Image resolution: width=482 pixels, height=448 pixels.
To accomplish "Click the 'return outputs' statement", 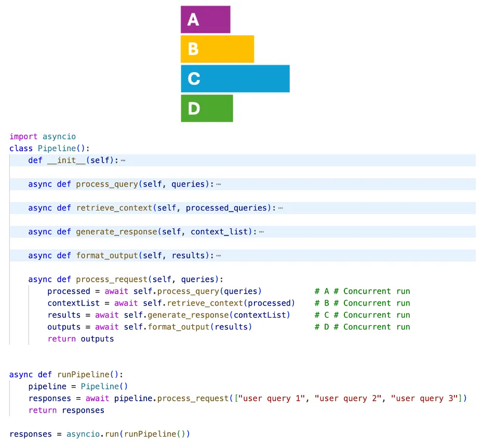I will (81, 339).
